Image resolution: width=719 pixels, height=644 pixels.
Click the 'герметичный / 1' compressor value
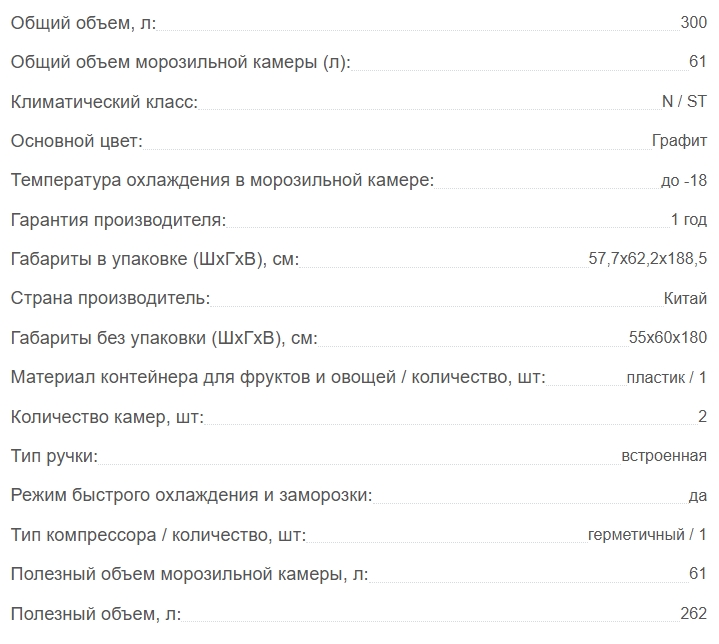click(647, 535)
